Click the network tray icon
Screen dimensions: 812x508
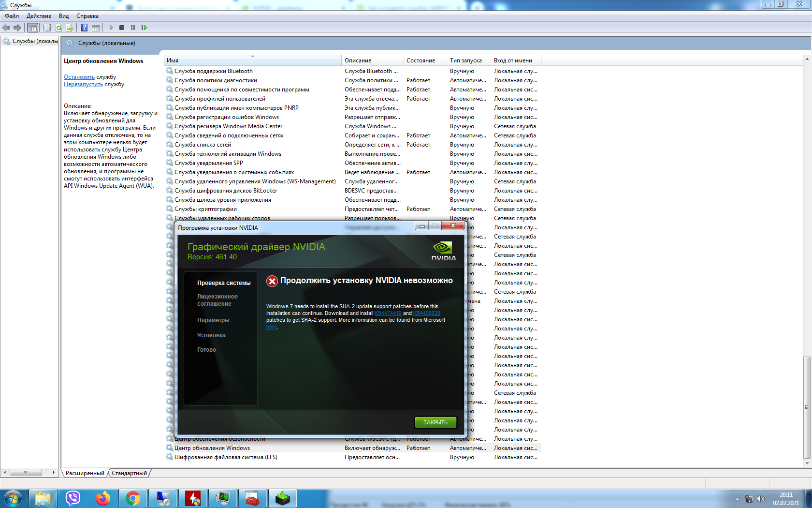pyautogui.click(x=749, y=499)
